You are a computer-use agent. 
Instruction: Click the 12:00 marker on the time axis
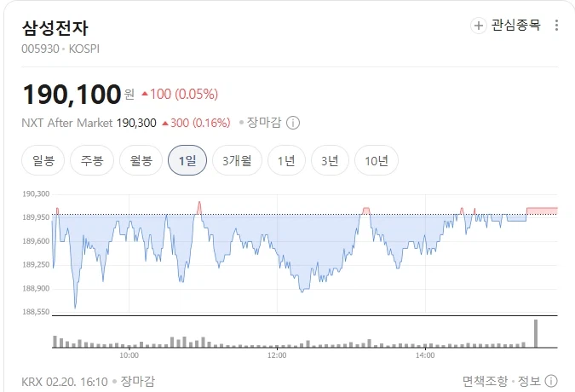tap(277, 355)
